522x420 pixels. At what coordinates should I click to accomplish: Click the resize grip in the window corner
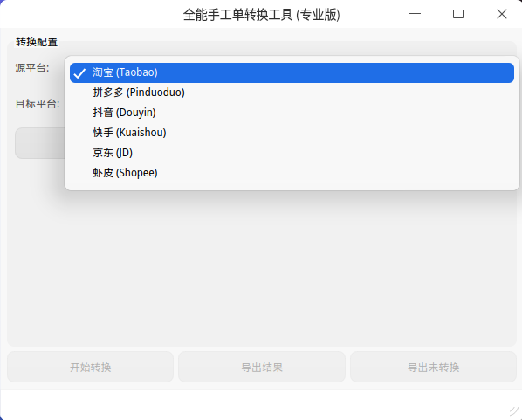coord(514,411)
